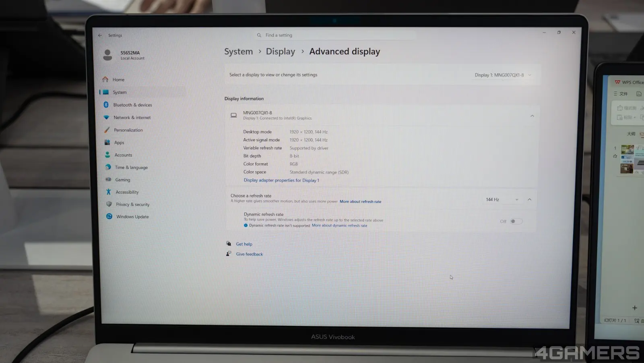Open Display adapter properties for Display 1
Viewport: 644px width, 363px height.
point(281,180)
